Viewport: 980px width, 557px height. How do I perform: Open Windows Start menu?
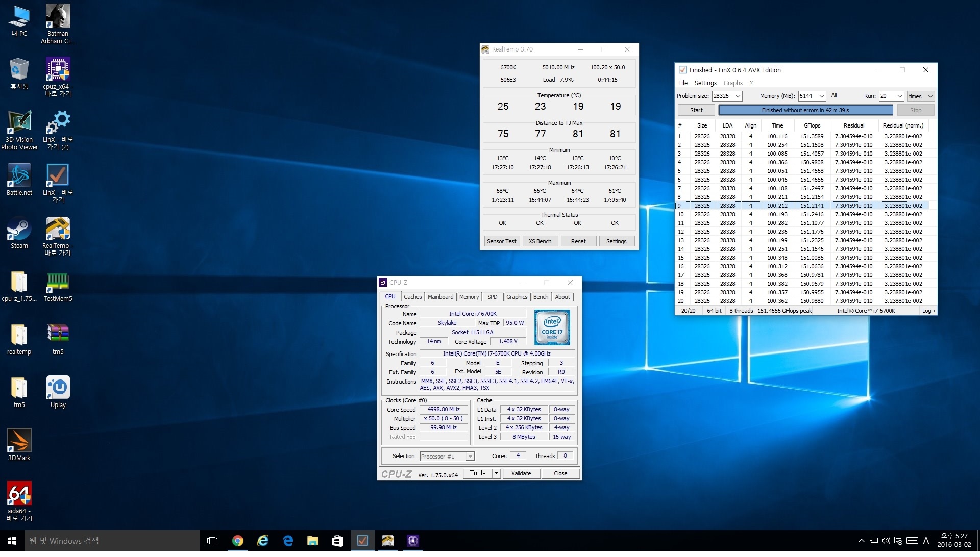coord(12,541)
